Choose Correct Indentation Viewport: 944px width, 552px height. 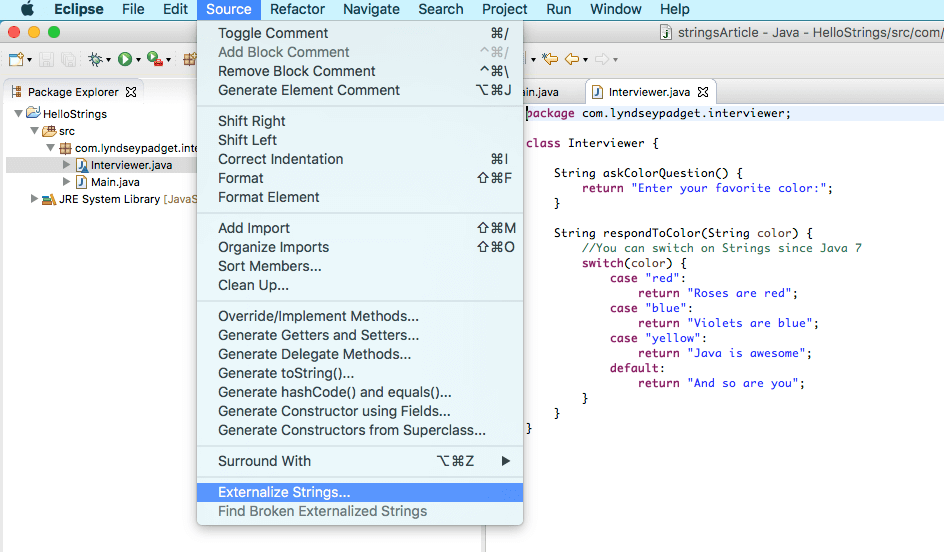pos(360,159)
